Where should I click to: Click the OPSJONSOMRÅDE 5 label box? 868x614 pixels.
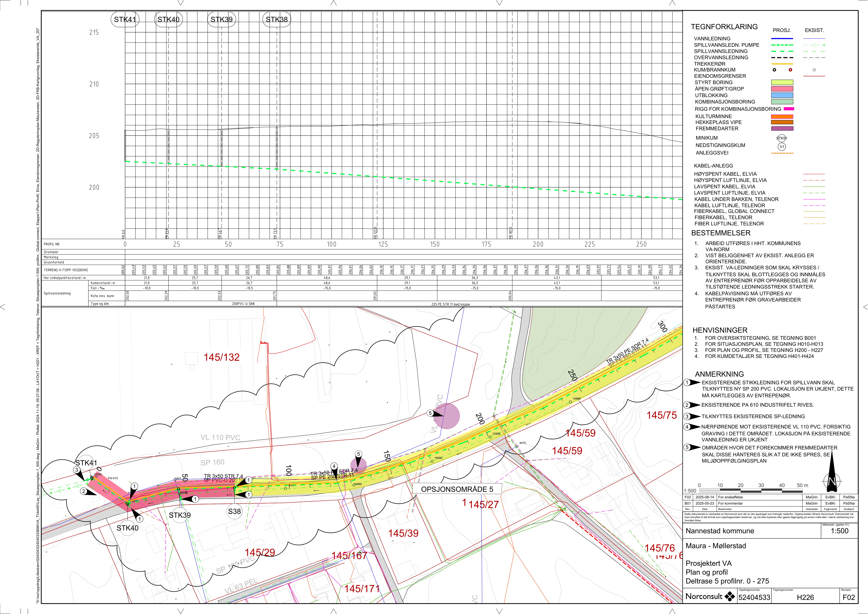click(457, 489)
